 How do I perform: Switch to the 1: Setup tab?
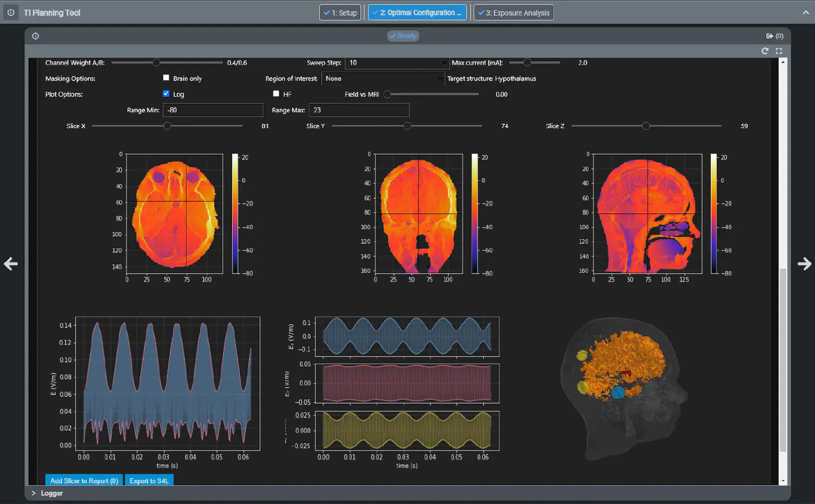(340, 12)
